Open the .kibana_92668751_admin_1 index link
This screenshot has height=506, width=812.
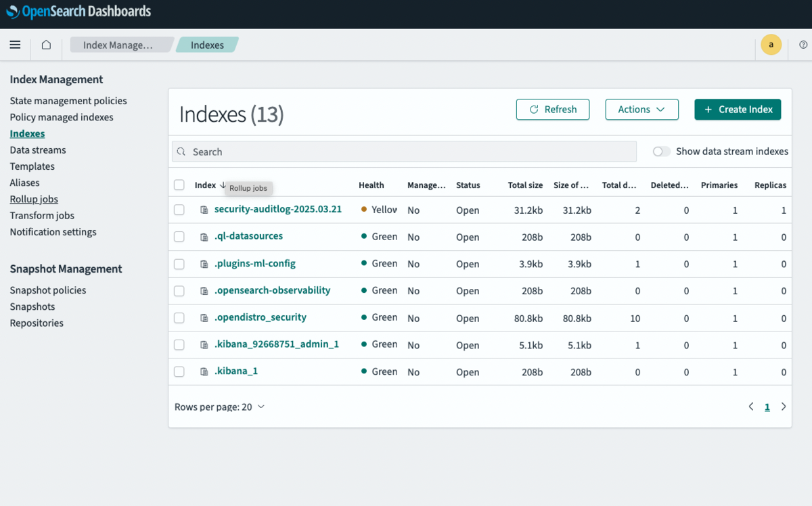click(277, 344)
